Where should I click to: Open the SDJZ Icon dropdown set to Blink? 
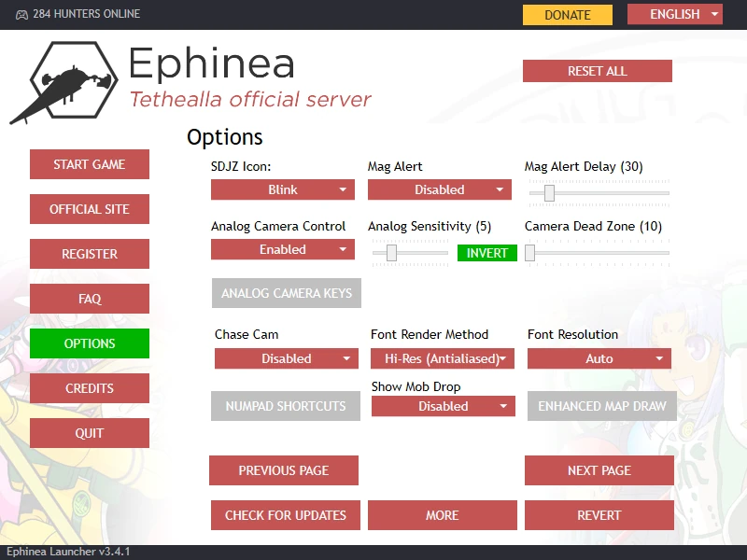point(283,189)
